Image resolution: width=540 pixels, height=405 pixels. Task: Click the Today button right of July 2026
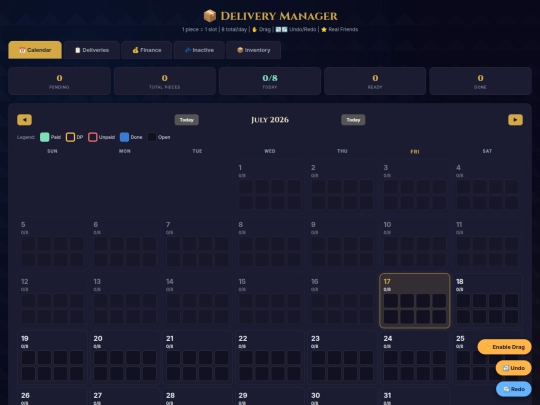click(353, 120)
